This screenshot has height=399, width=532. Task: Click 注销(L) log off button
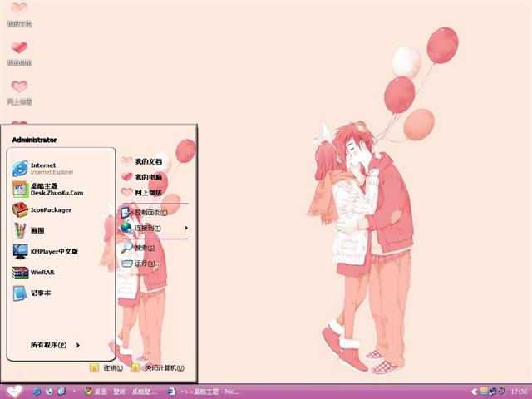[106, 367]
